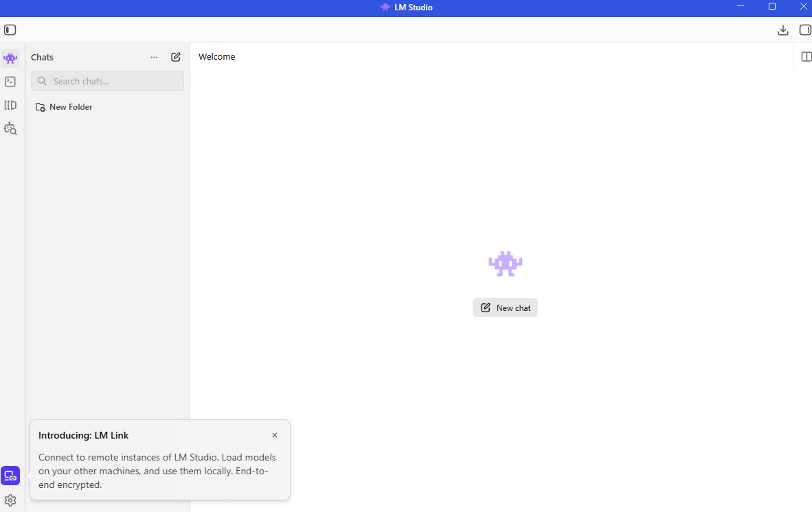Image resolution: width=812 pixels, height=512 pixels.
Task: Open the Chat section robot icon
Action: (x=10, y=58)
